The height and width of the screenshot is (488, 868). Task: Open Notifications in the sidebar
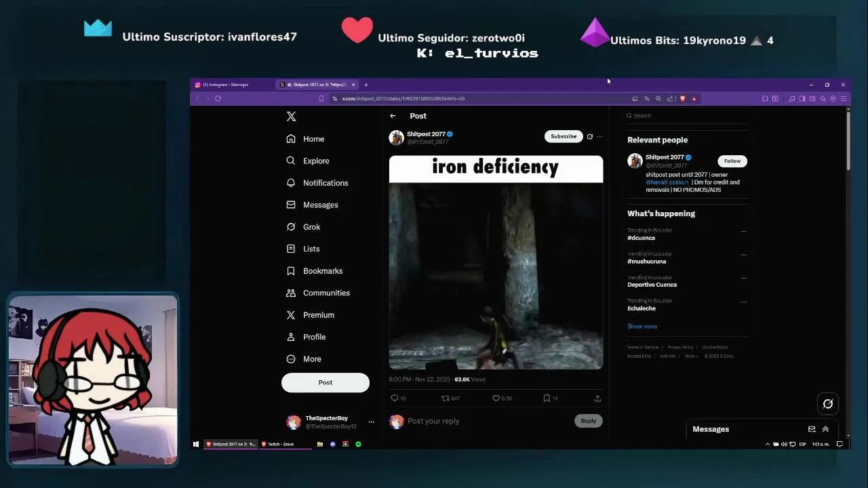point(317,183)
